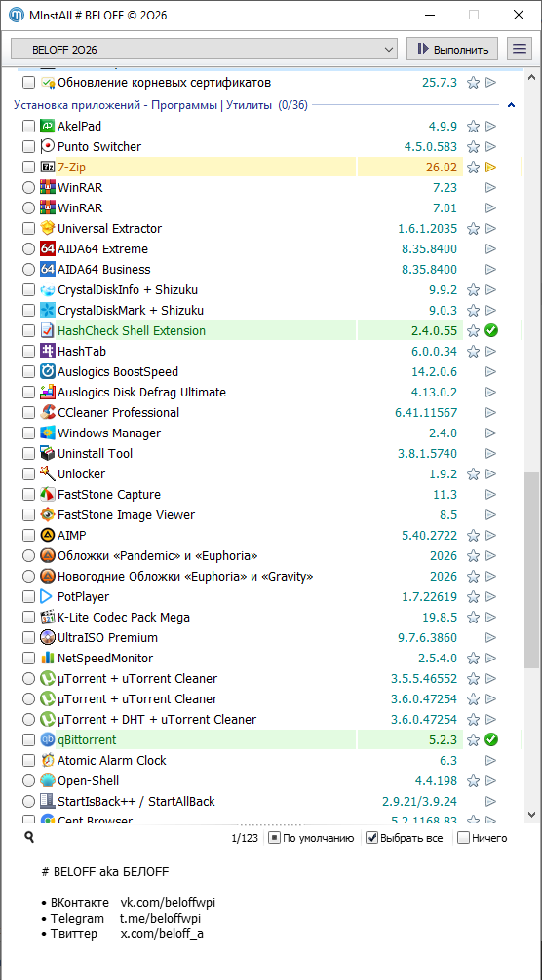
Task: Click version 1.6.1.2035 value
Action: (x=427, y=229)
